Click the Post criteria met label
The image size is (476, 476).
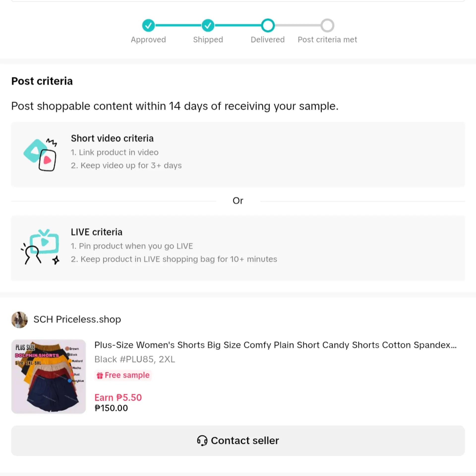[327, 40]
